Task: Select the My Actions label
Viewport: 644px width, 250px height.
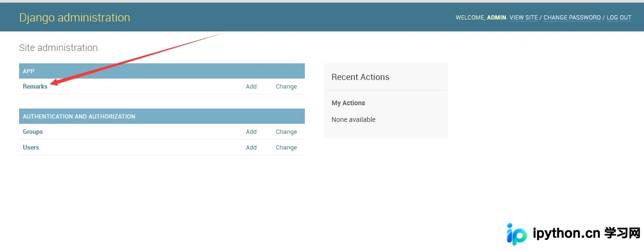Action: 348,103
